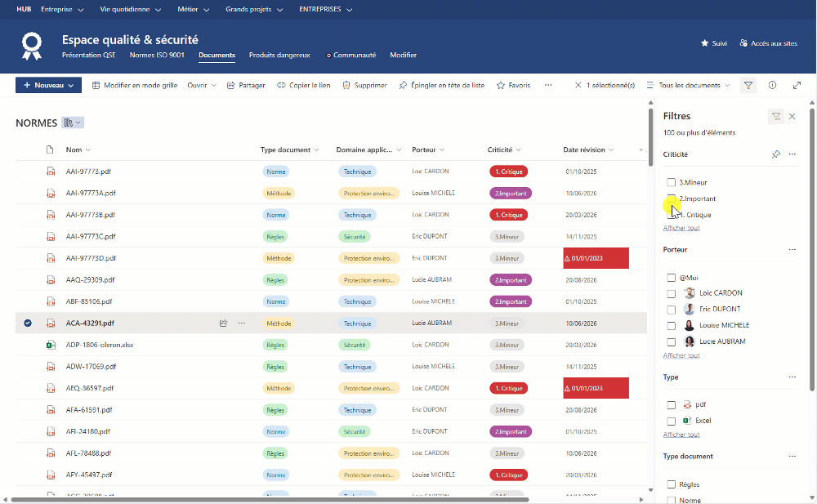Image resolution: width=817 pixels, height=504 pixels.
Task: Check the Louise MICHELE filter checkbox
Action: coord(671,326)
